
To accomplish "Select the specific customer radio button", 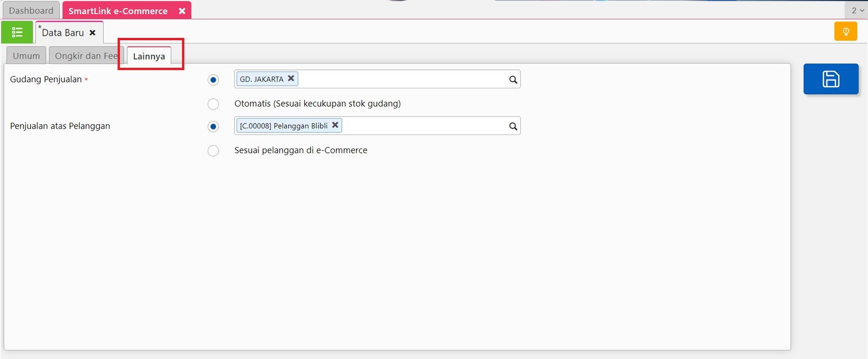I will 213,126.
